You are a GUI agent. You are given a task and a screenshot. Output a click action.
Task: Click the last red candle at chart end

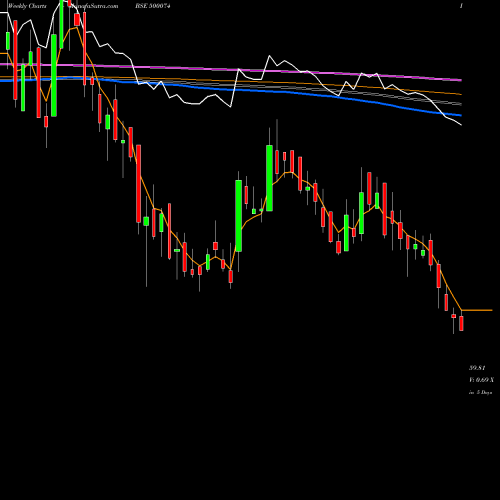click(461, 323)
